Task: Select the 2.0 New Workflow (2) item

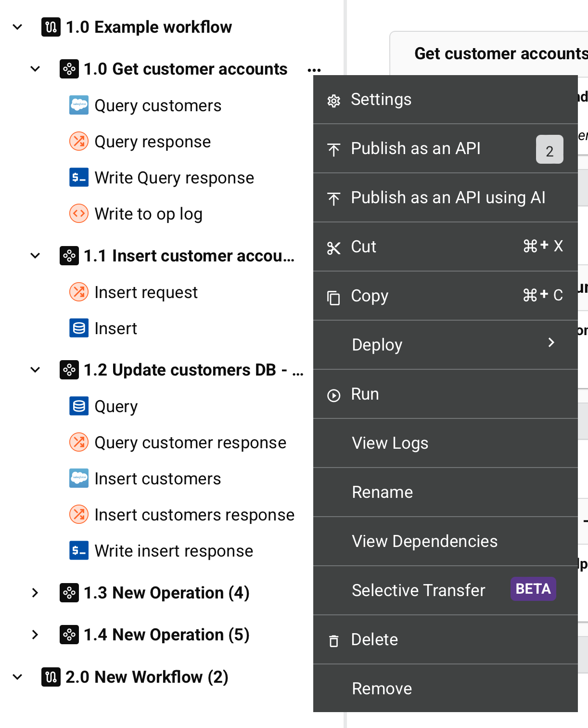Action: point(147,677)
